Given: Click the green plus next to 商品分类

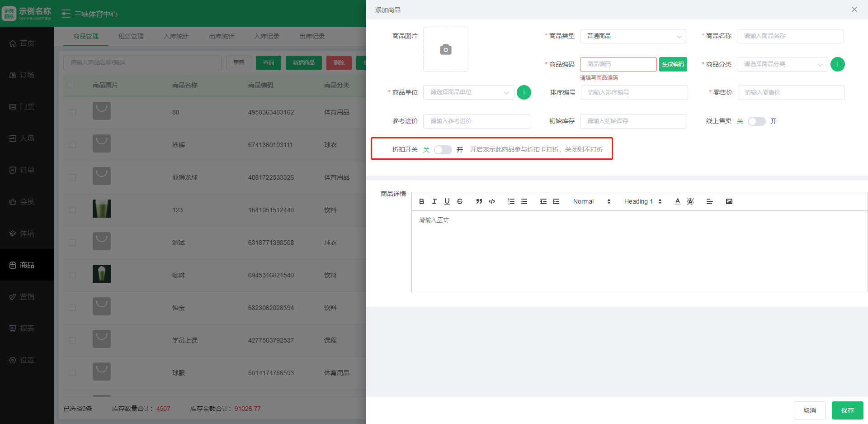Looking at the screenshot, I should pos(837,64).
